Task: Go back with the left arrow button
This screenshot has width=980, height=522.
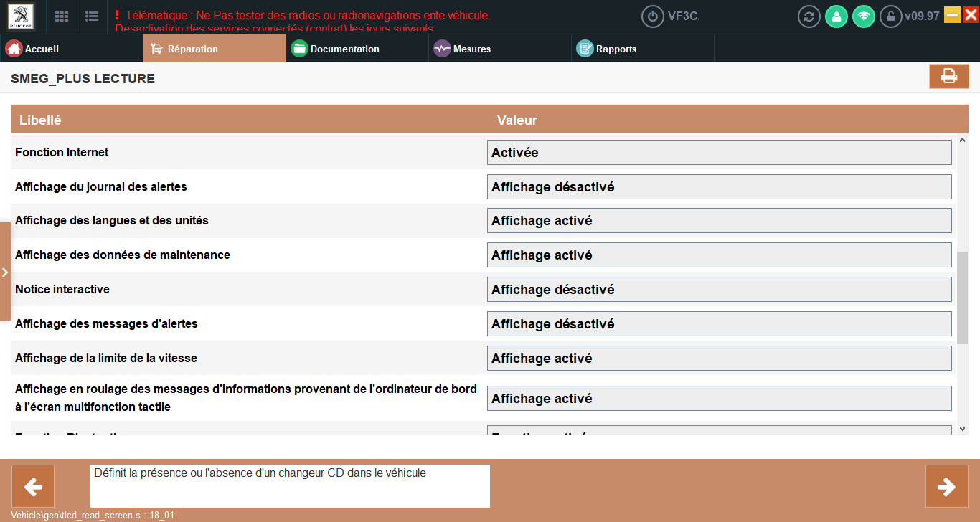Action: coord(33,486)
